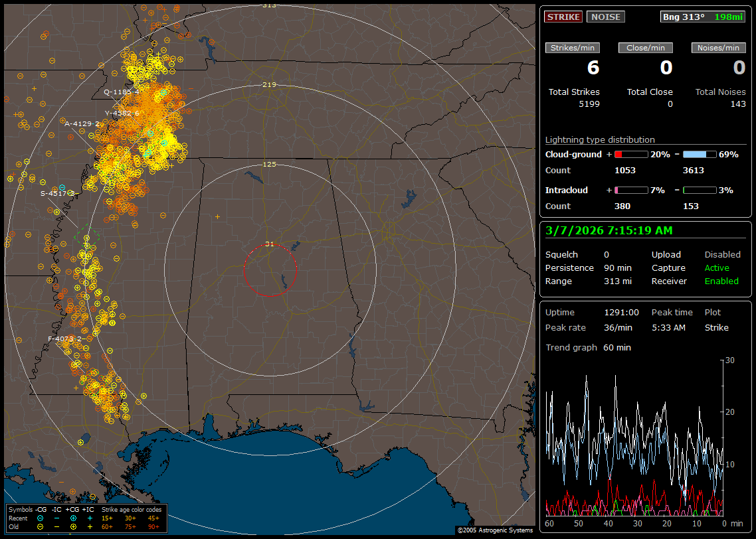Click the Recent negative CG symbol in legend

pyautogui.click(x=41, y=518)
